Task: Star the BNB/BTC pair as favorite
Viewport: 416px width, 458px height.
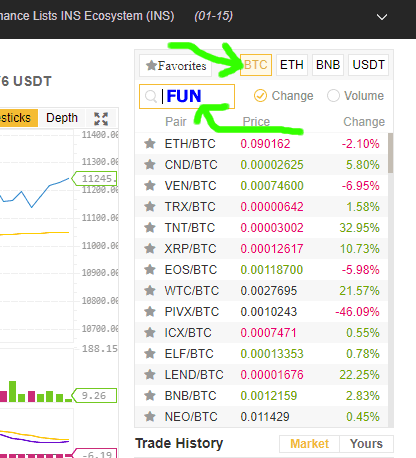Action: pos(150,396)
